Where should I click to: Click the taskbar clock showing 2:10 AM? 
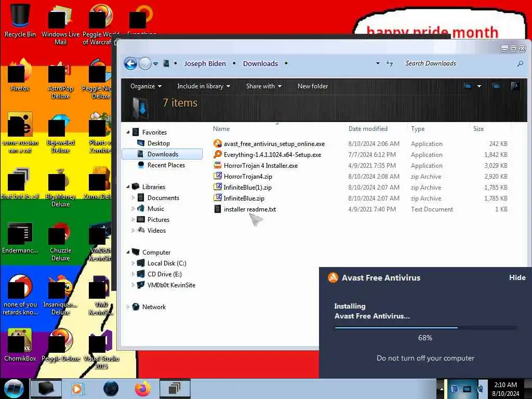pos(506,389)
